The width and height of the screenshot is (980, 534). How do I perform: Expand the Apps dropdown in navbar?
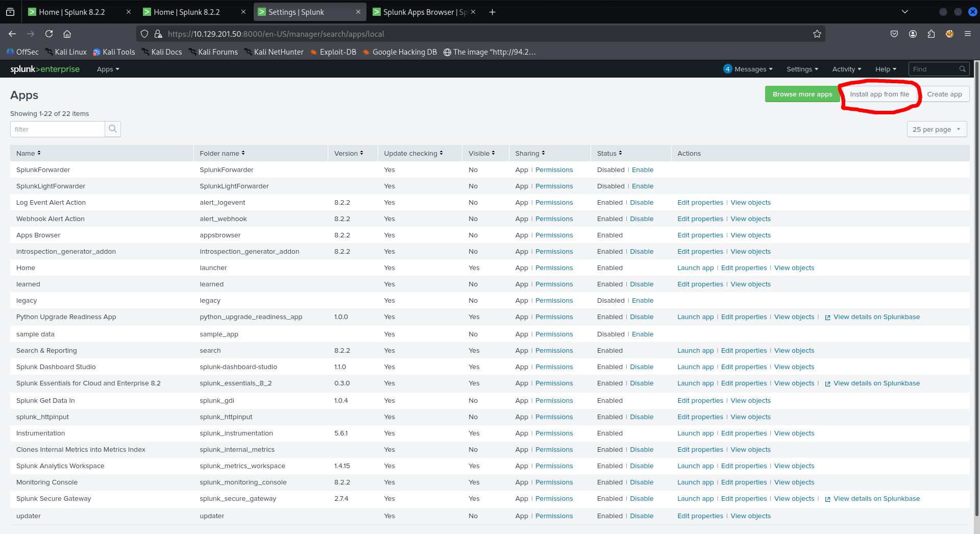108,69
